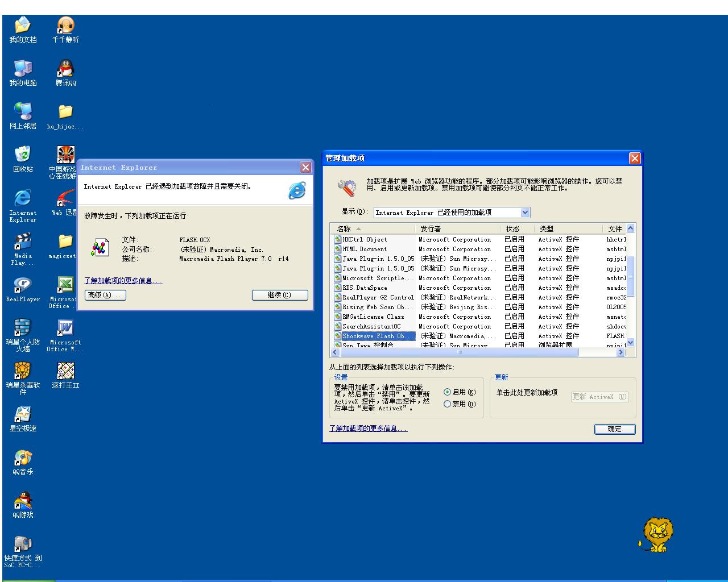
Task: Open 了解加载项的更多信息 link in 管理加载项 dialog
Action: pos(368,429)
